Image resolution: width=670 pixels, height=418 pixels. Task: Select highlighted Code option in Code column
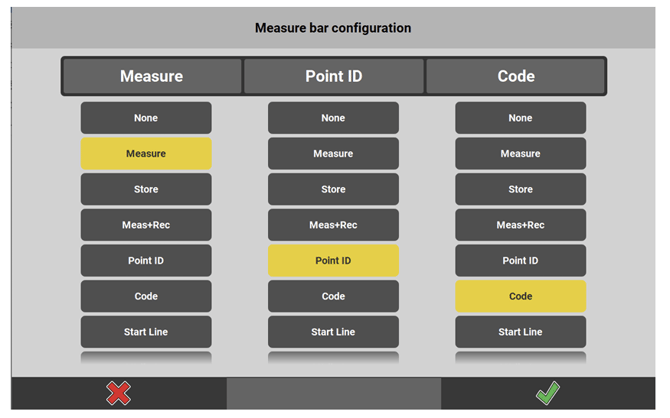tap(520, 296)
